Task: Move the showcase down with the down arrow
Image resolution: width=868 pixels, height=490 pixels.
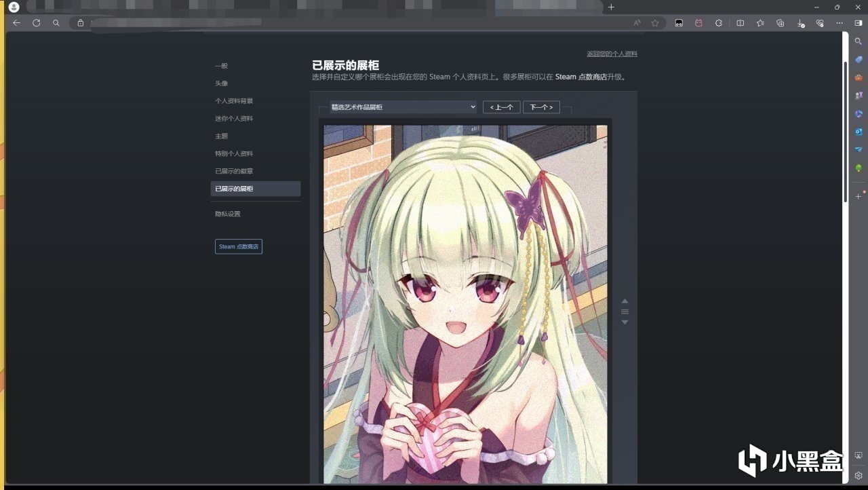Action: click(625, 322)
